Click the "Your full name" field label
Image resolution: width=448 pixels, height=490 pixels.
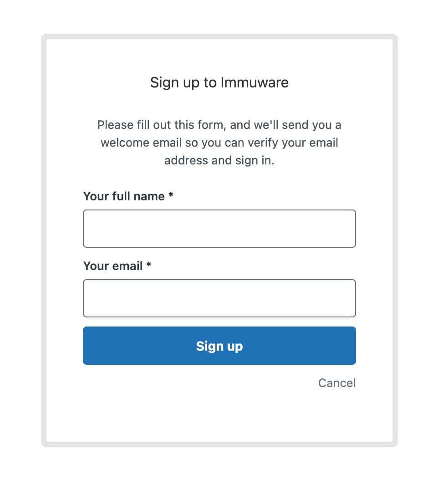click(x=124, y=196)
